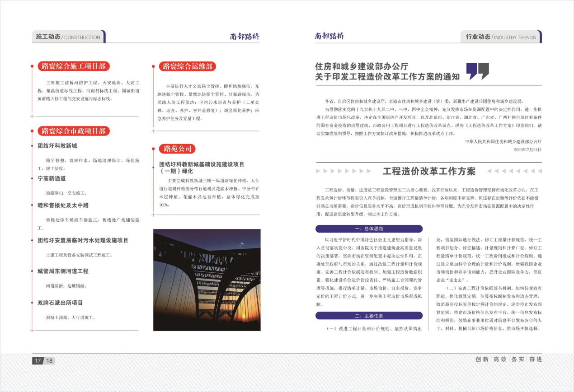Image resolution: width=574 pixels, height=392 pixels.
Task: Click the title line 关于印发工程造价改革工作方案的通知
Action: click(387, 77)
